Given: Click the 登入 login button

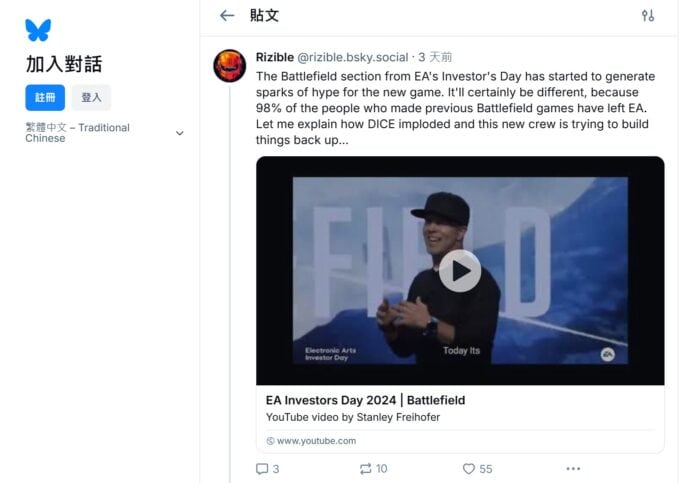Looking at the screenshot, I should pyautogui.click(x=91, y=97).
